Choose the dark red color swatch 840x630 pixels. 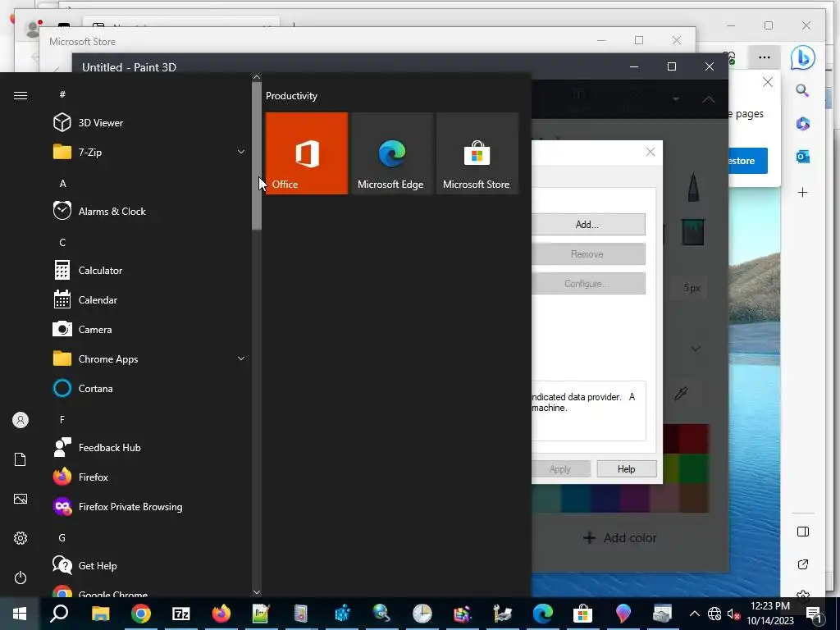coord(694,439)
